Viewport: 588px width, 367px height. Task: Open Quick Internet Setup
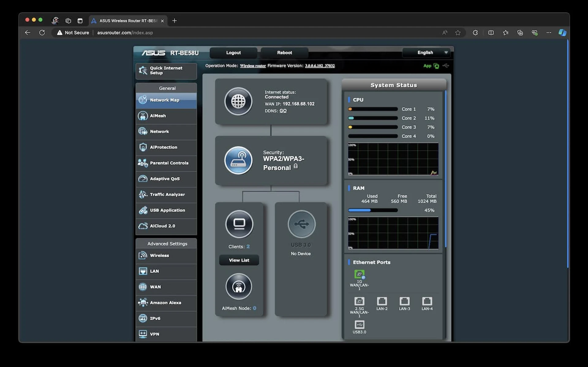pos(166,71)
